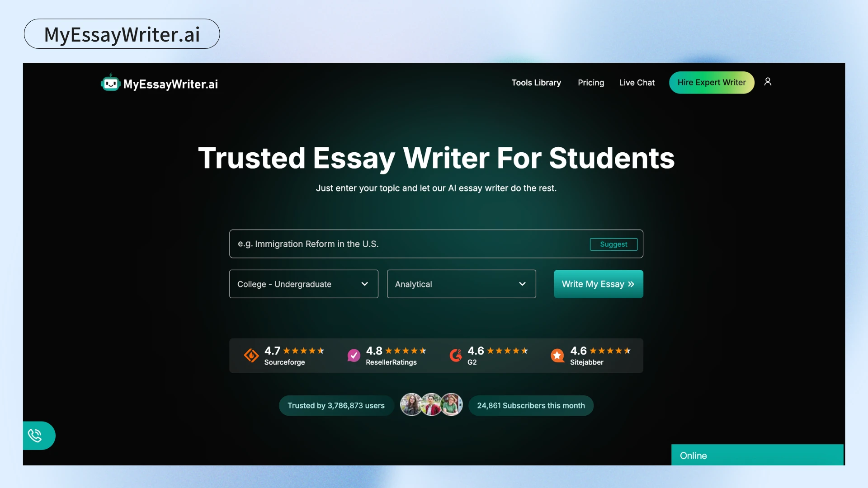Expand the College - Undergraduate dropdown
The image size is (868, 488).
click(x=303, y=284)
